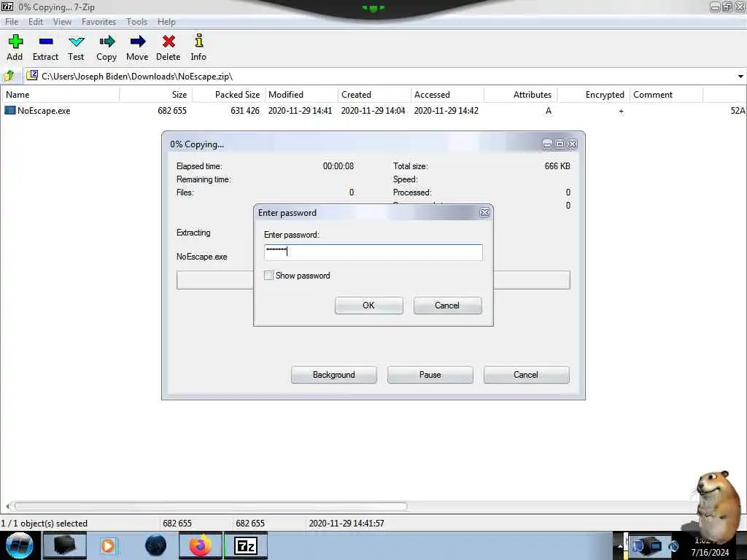Click the Info toolbar icon
The width and height of the screenshot is (747, 560).
tap(198, 41)
